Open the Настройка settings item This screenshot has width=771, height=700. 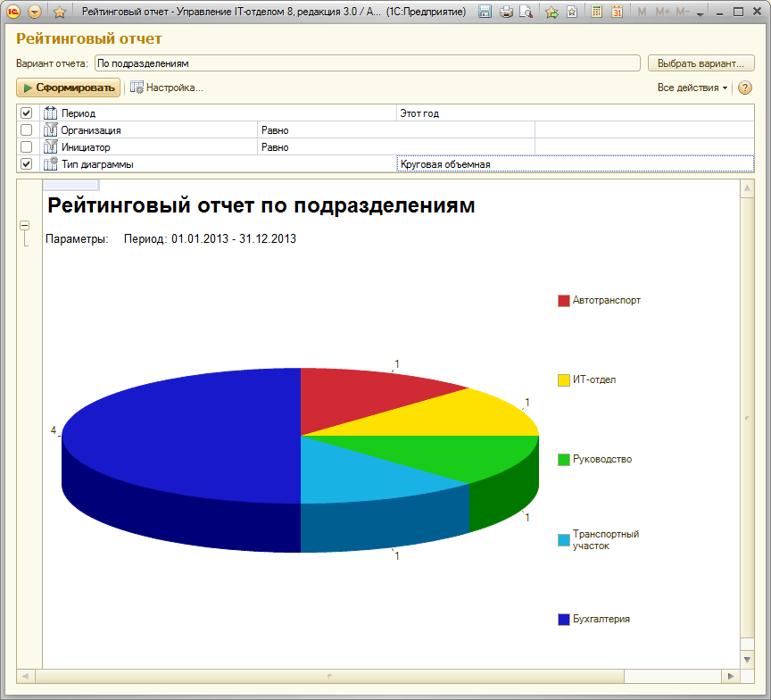[x=167, y=87]
